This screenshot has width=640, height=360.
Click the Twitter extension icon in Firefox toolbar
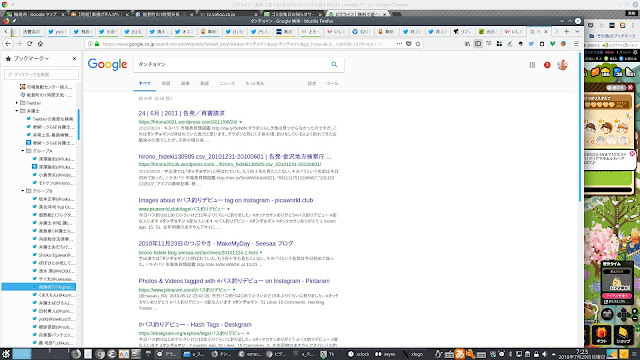click(x=531, y=44)
